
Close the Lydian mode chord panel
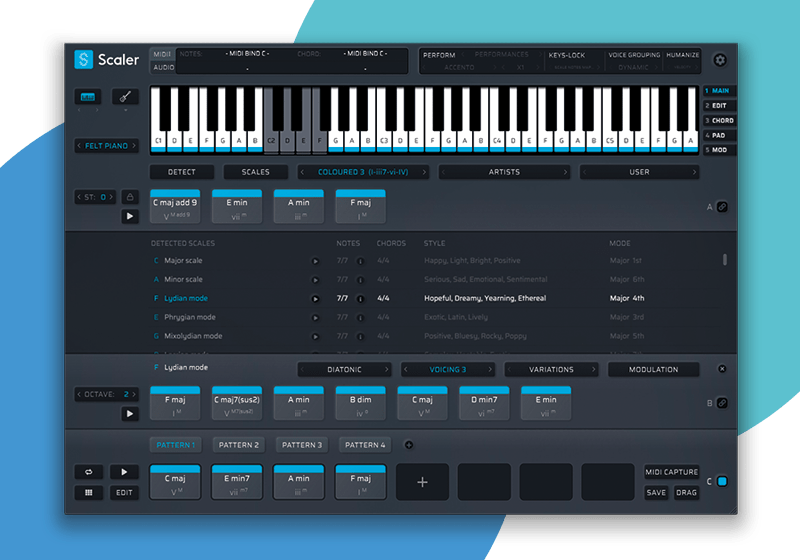tap(722, 369)
